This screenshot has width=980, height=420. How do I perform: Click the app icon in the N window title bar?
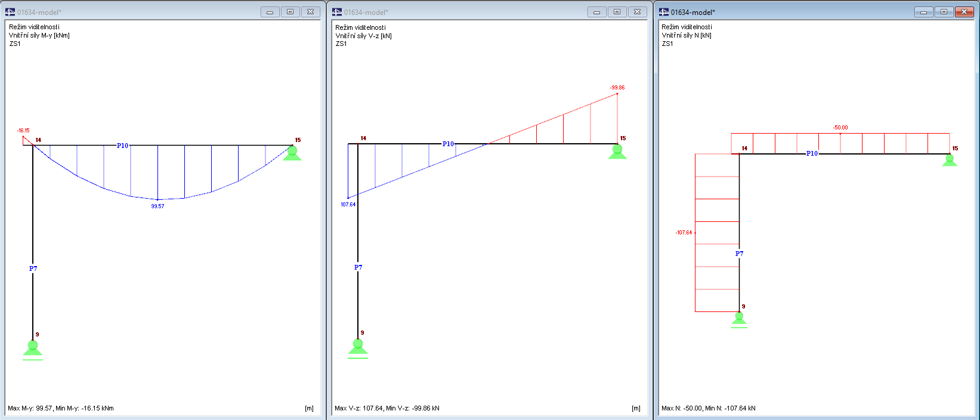(664, 12)
